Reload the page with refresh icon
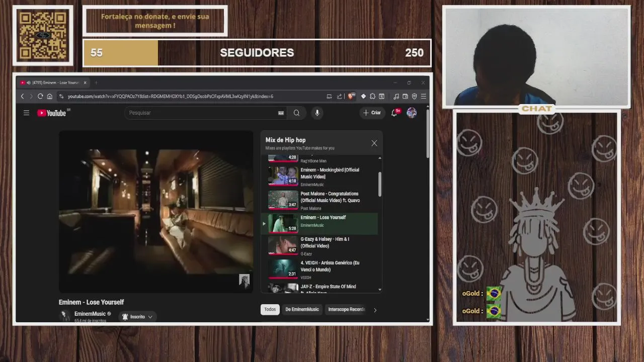 pyautogui.click(x=40, y=97)
